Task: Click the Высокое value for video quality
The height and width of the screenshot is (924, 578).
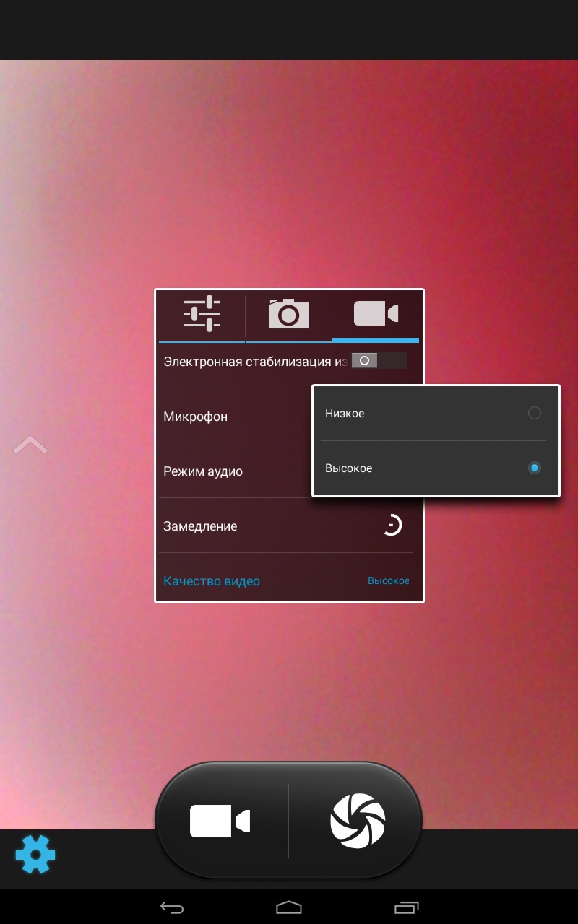Action: (388, 581)
